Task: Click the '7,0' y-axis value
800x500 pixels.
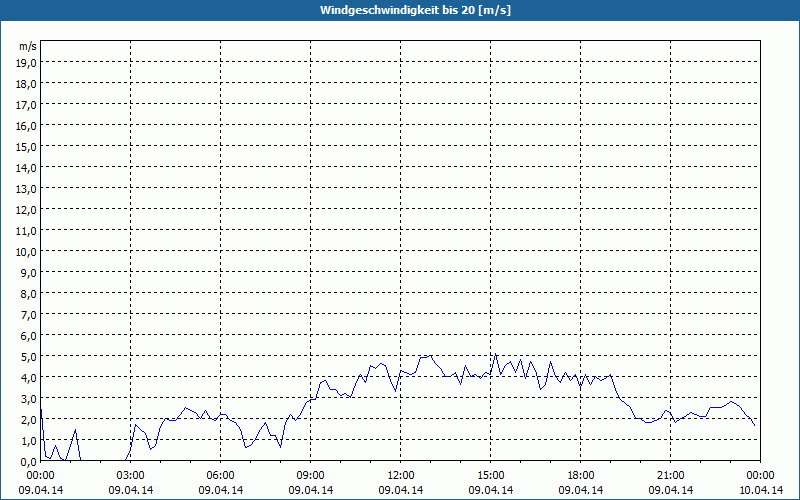Action: (x=30, y=315)
